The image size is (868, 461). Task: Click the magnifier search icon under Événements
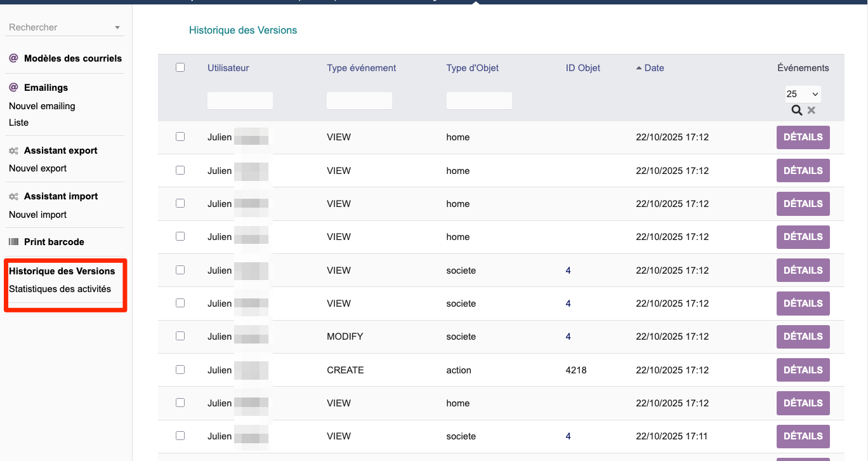797,110
